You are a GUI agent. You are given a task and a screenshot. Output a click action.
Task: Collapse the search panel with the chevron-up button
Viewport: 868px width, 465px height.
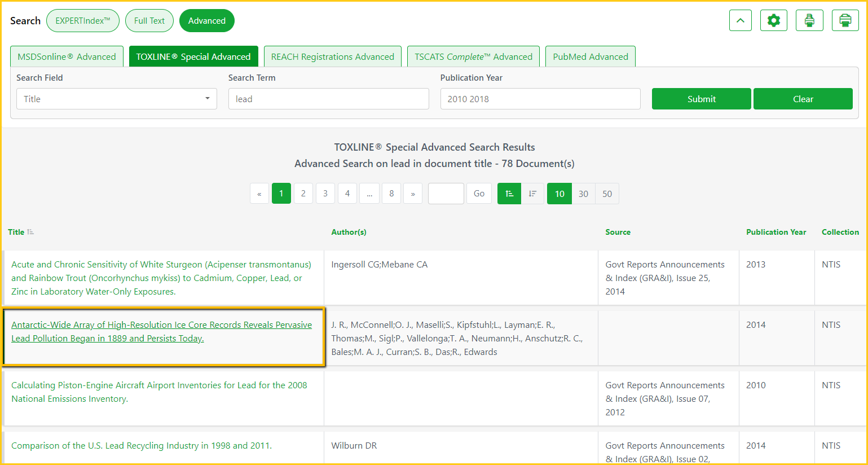pyautogui.click(x=740, y=21)
